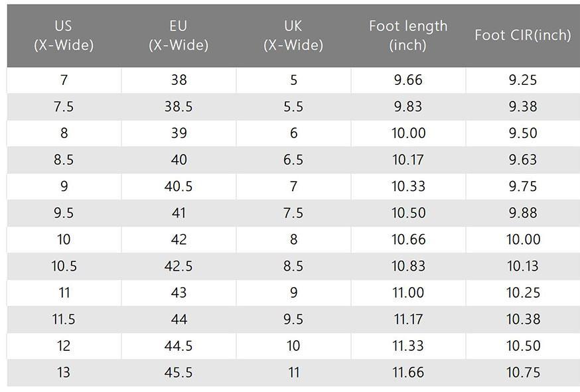The image size is (580, 392).
Task: Select US size 7 cell
Action: 64,80
